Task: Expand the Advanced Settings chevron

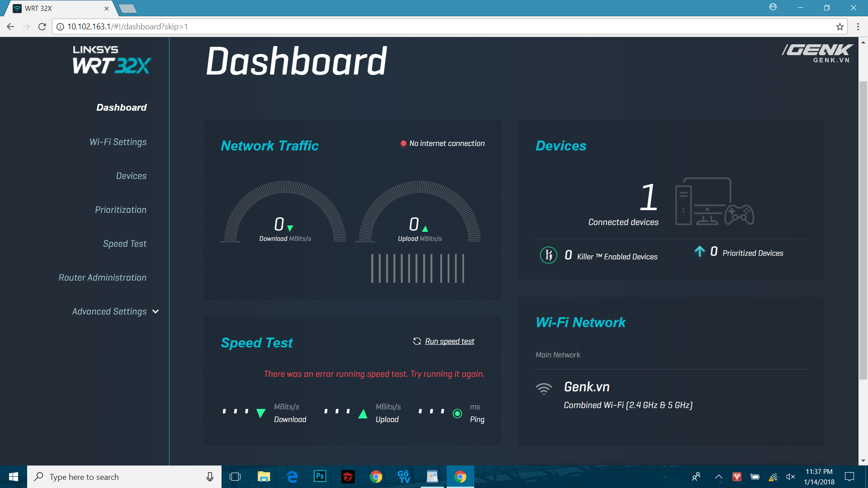Action: (156, 312)
